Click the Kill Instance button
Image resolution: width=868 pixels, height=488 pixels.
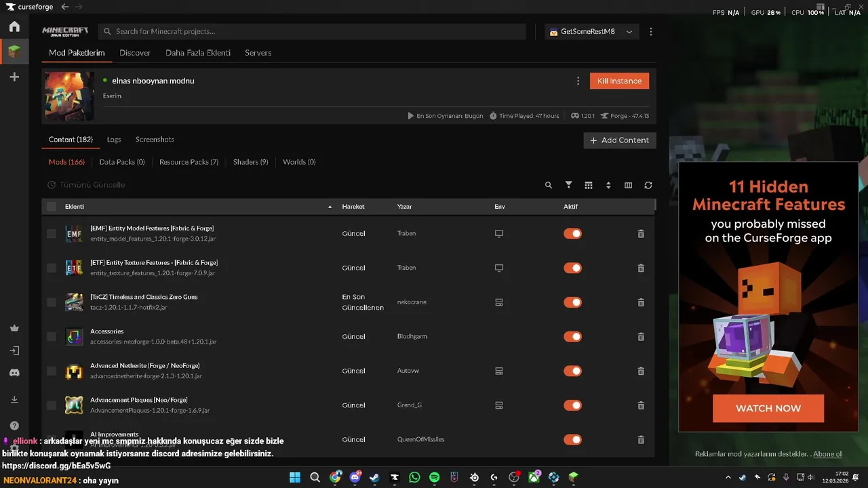(619, 81)
